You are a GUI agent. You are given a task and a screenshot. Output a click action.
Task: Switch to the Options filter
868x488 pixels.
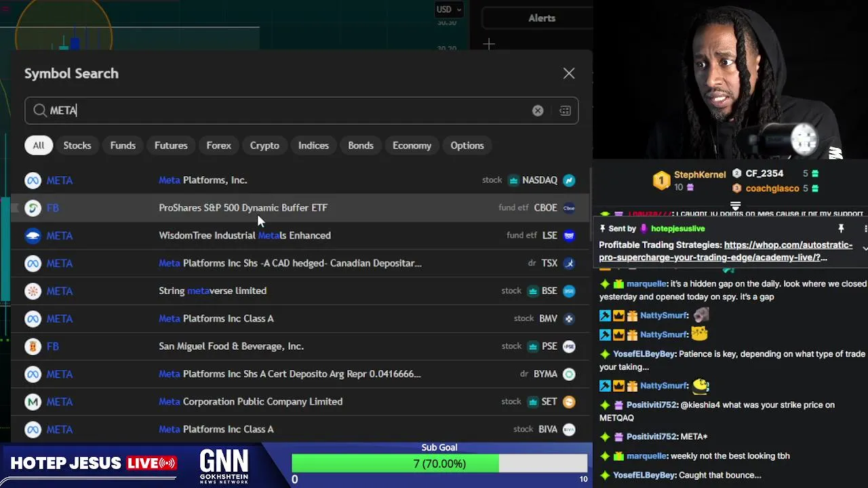[467, 145]
